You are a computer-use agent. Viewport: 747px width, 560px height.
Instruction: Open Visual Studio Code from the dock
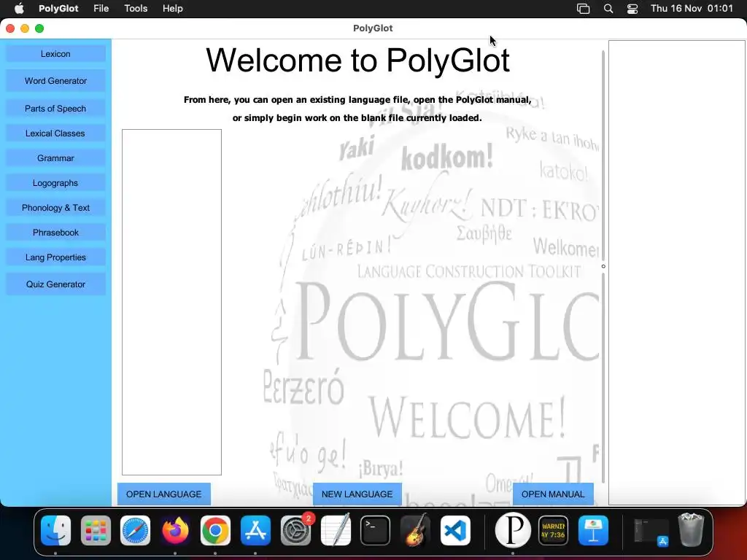[x=455, y=531]
